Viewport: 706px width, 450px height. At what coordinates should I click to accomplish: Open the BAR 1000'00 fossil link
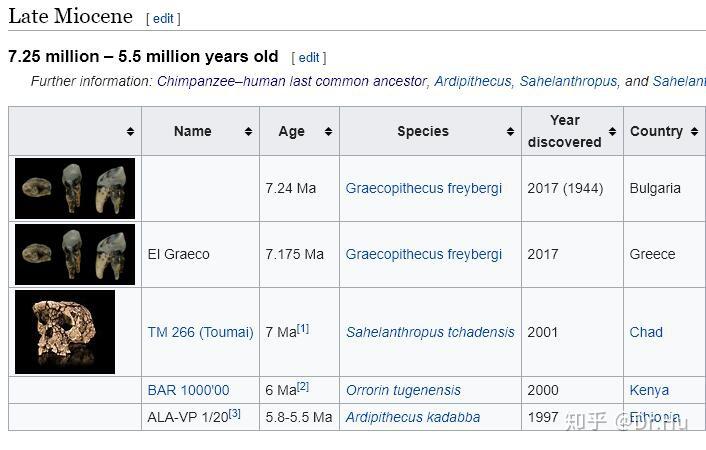coord(188,390)
